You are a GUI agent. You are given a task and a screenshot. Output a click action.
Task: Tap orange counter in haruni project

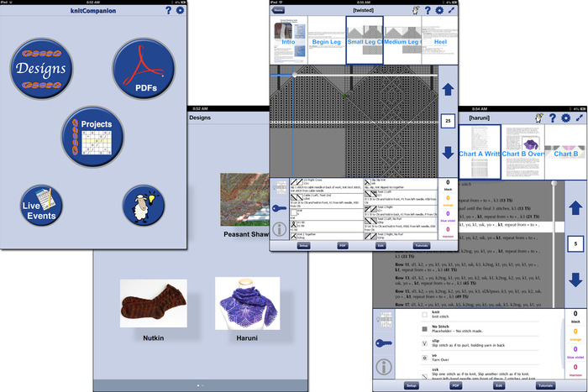click(x=575, y=334)
